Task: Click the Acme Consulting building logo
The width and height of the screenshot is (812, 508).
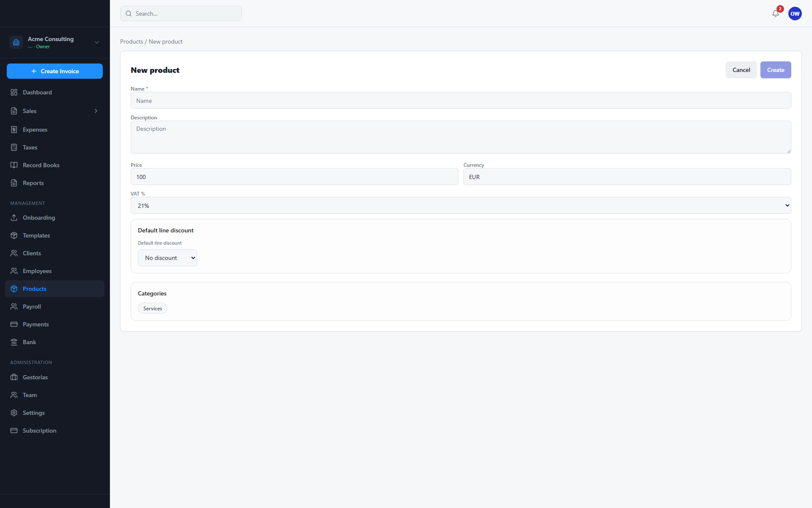Action: (x=16, y=42)
